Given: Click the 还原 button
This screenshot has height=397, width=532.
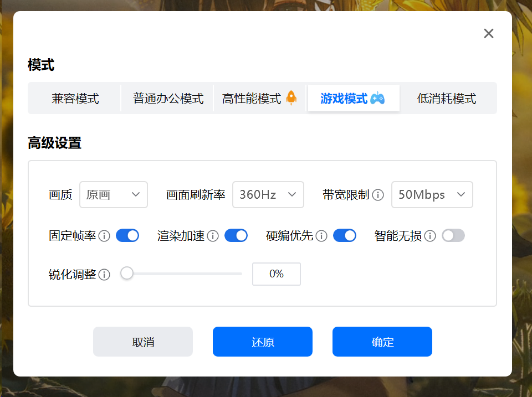Looking at the screenshot, I should (x=263, y=342).
